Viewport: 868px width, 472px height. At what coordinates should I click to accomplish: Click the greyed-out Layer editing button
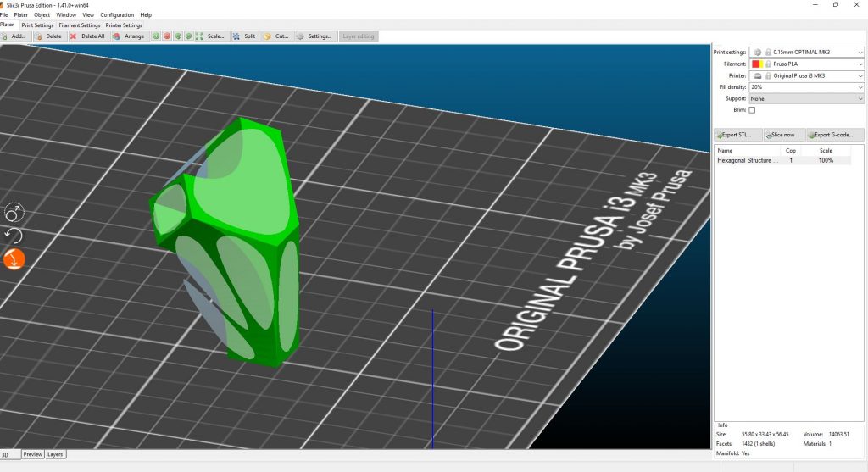[x=359, y=36]
